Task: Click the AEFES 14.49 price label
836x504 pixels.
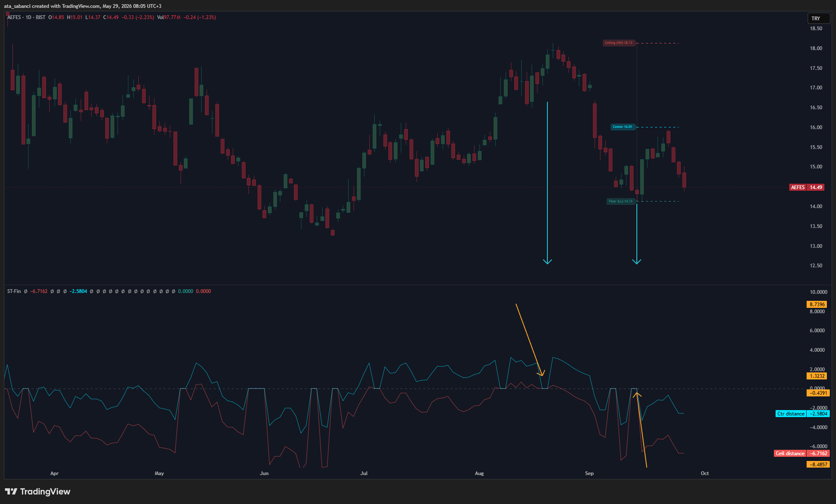Action: [807, 187]
